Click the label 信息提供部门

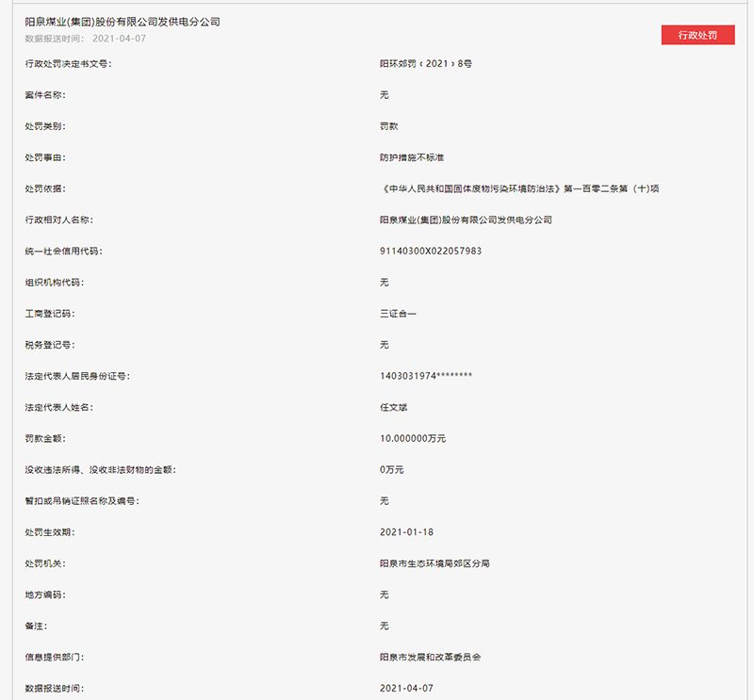(55, 658)
